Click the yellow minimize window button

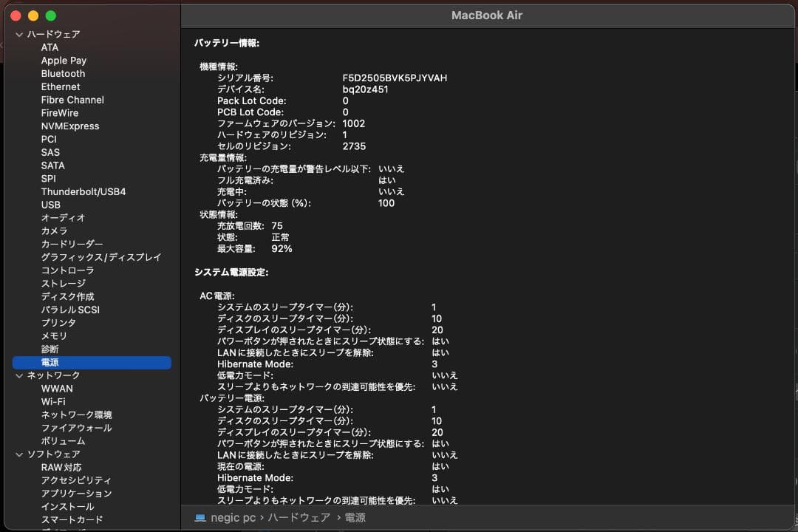coord(33,16)
